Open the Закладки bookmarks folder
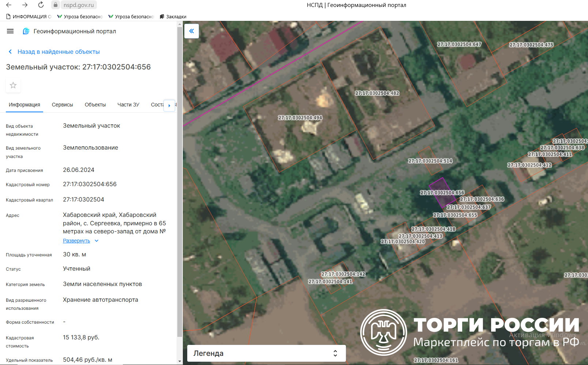 pos(173,16)
